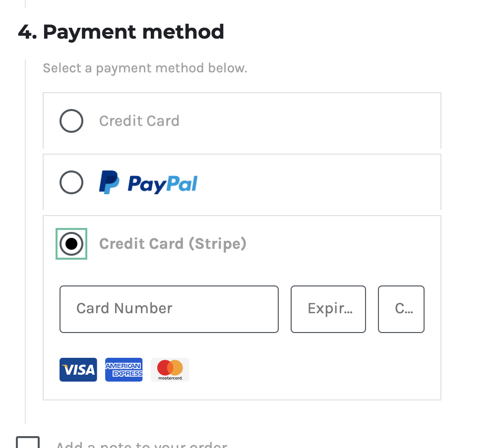
Task: Click the Visa card logo
Action: click(78, 369)
